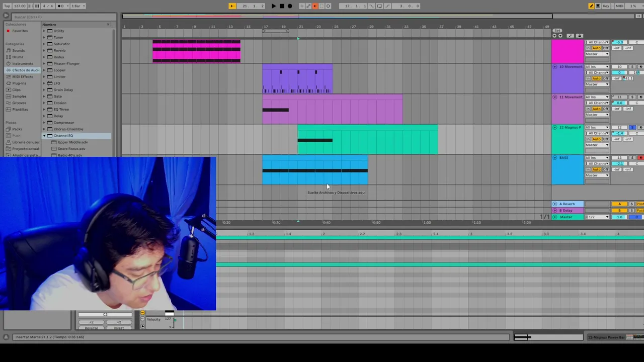Select Favoritos collection
This screenshot has width=644, height=362.
20,31
